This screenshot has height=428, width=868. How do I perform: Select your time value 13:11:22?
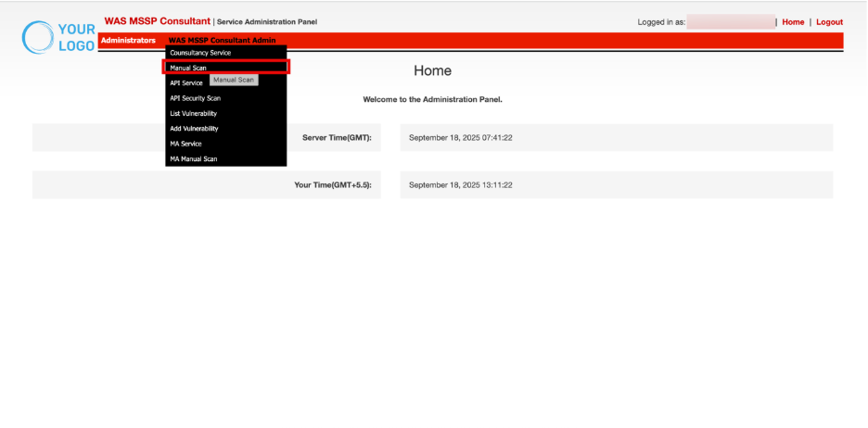[x=461, y=185]
